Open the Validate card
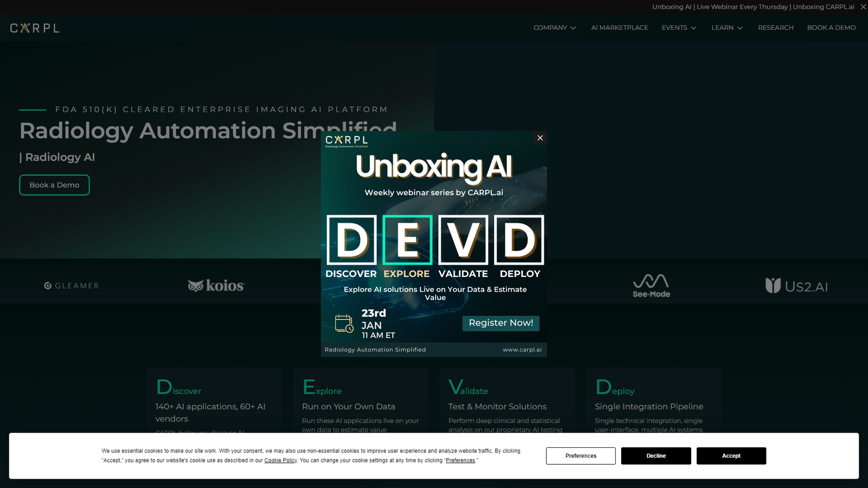This screenshot has height=488, width=868. [x=507, y=400]
